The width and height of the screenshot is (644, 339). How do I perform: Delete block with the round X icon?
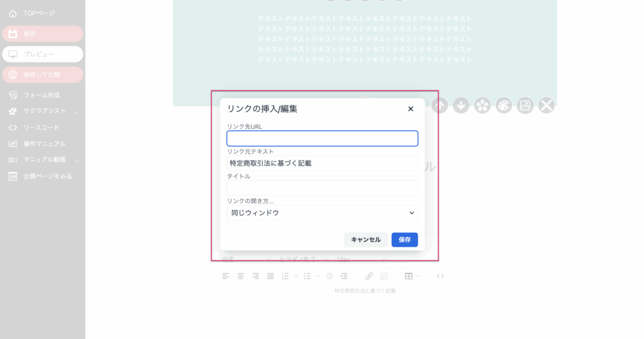click(x=547, y=106)
